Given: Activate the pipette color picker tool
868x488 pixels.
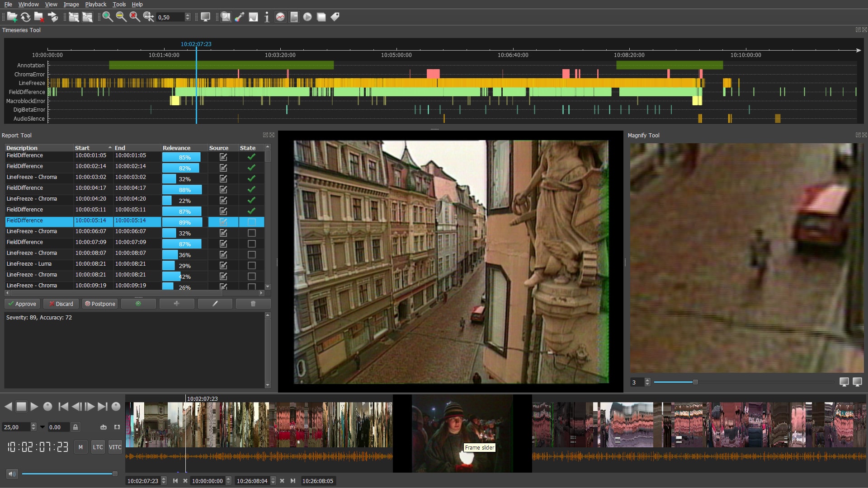Looking at the screenshot, I should coord(239,17).
